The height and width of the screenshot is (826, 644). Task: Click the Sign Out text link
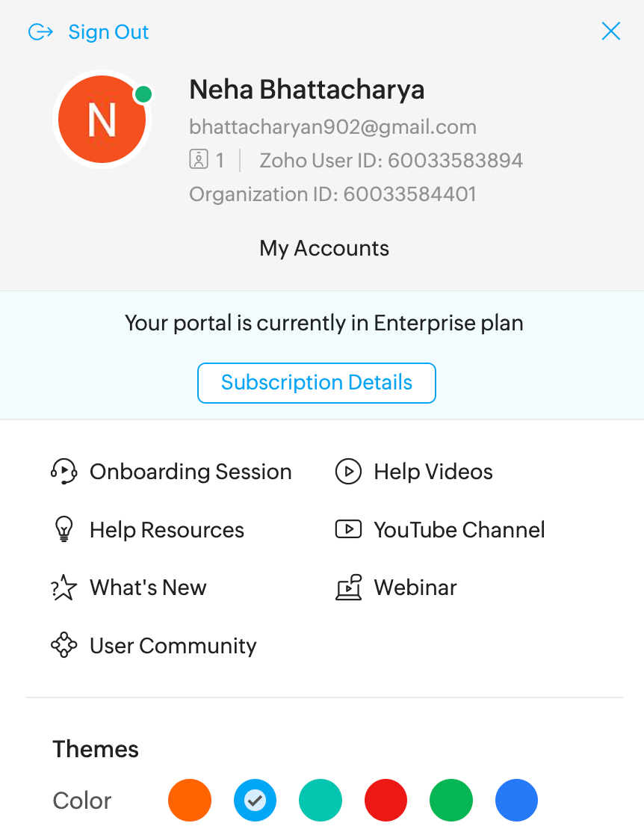click(x=108, y=32)
